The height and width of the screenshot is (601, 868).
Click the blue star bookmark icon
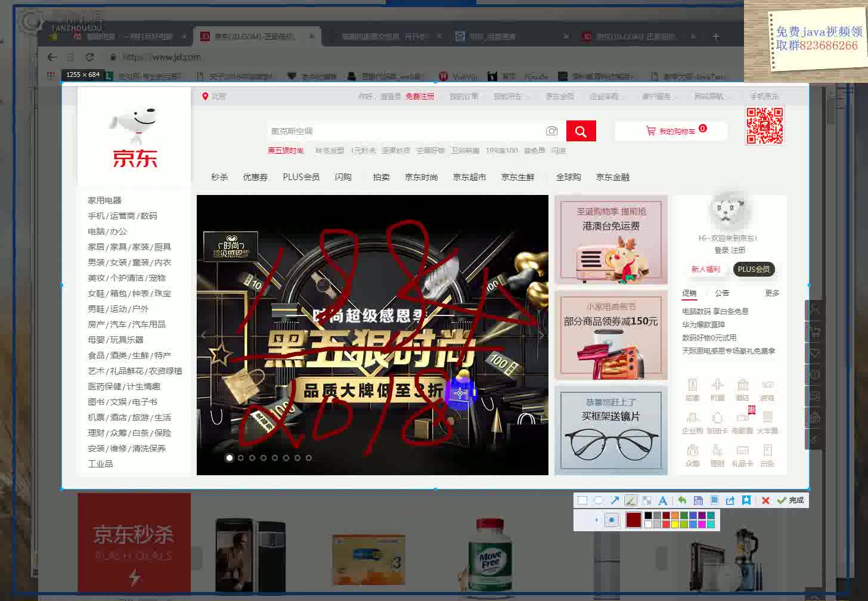(746, 501)
